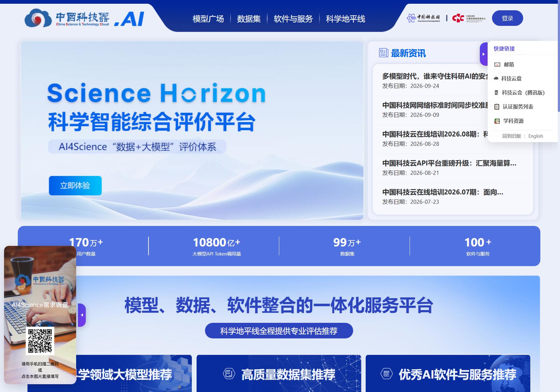Click the 邮箱 mailbox icon
The height and width of the screenshot is (392, 560).
(497, 65)
